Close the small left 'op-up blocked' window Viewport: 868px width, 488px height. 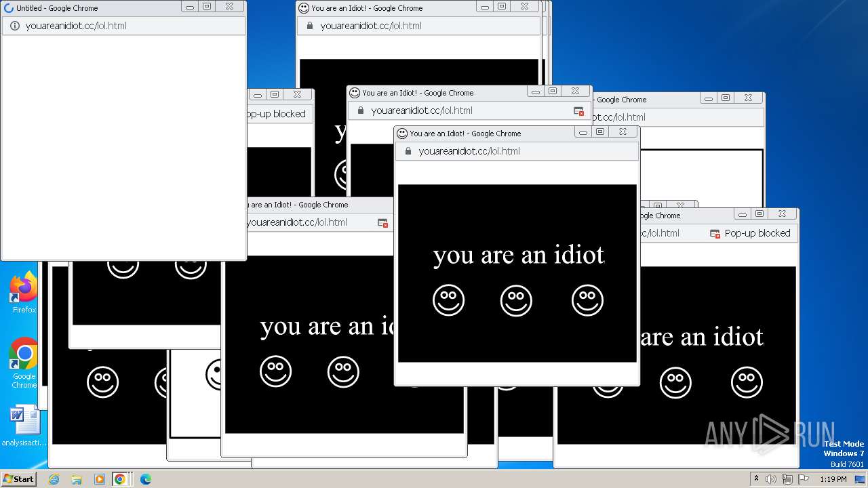coord(297,94)
